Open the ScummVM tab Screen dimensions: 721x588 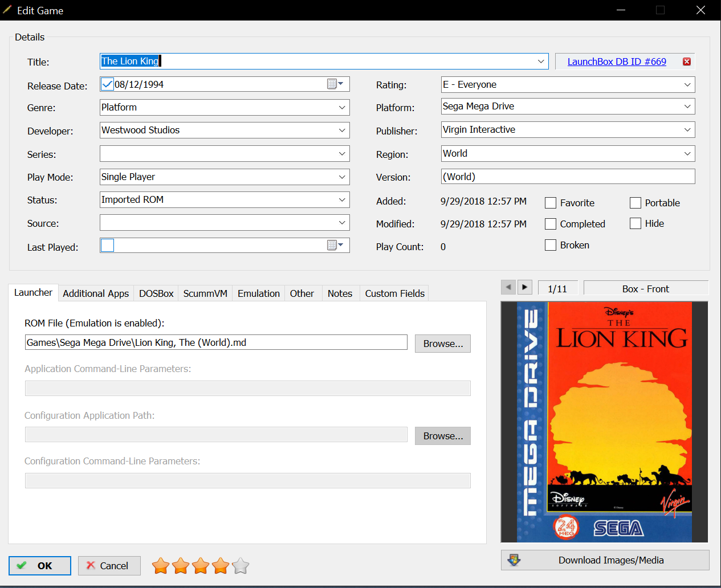(x=205, y=293)
